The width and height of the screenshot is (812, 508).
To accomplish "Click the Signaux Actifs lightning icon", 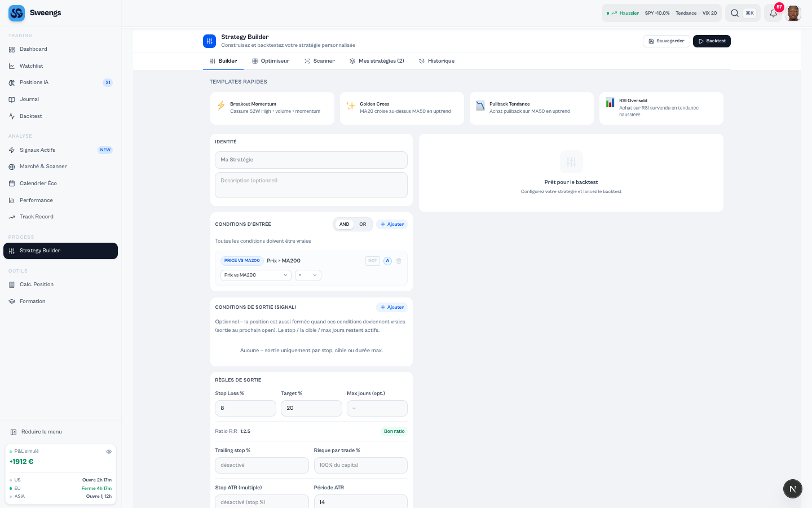I will point(12,150).
